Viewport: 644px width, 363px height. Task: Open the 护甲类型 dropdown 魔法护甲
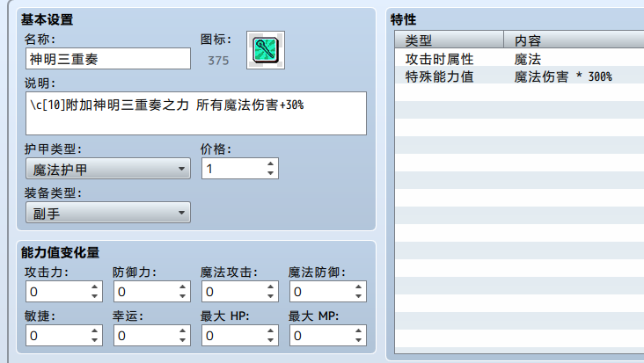[x=108, y=169]
